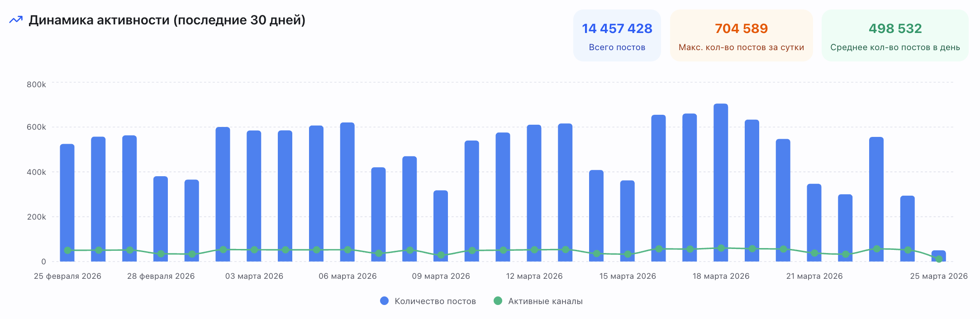
Task: Click the Среднее кол-во постов в день card
Action: (894, 36)
